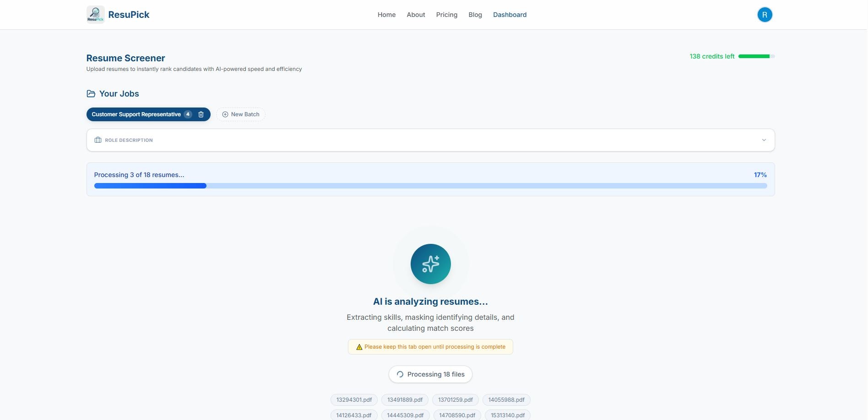Go to the Dashboard link

pos(510,14)
